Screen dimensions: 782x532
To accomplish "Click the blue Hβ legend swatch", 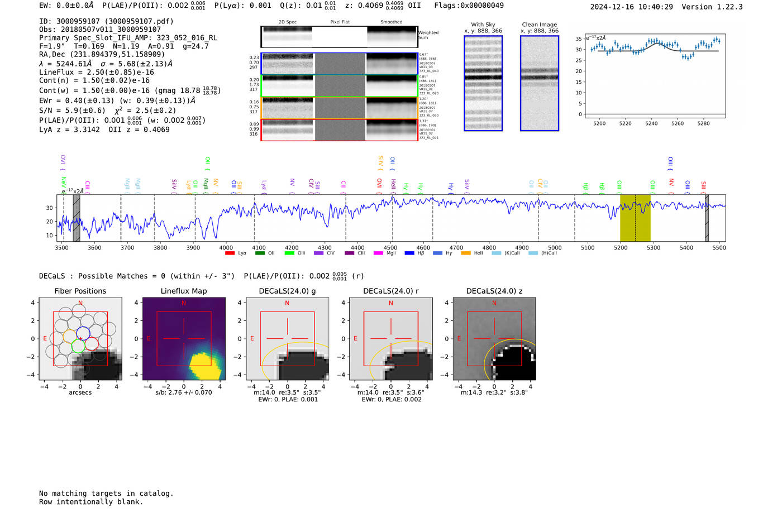I will [x=409, y=253].
